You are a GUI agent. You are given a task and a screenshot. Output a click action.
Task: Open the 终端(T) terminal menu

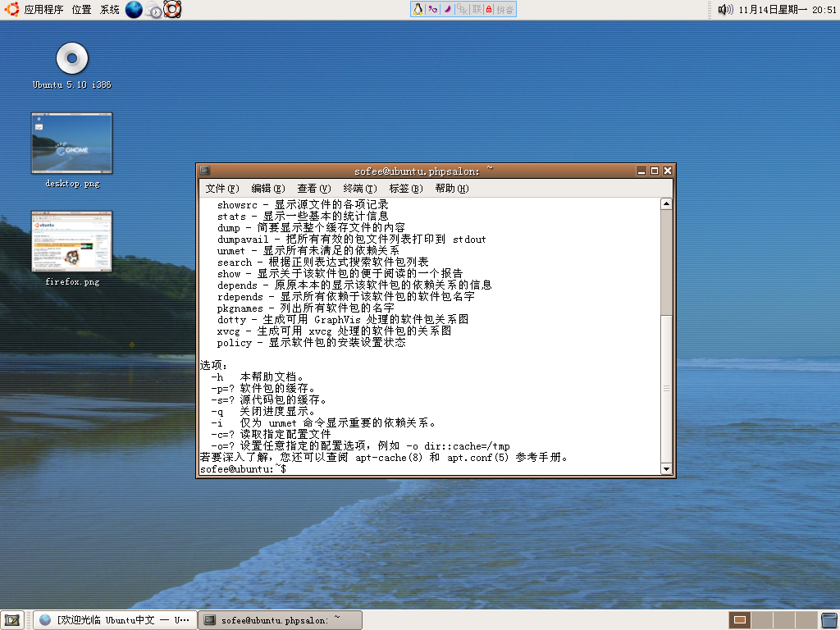[360, 189]
